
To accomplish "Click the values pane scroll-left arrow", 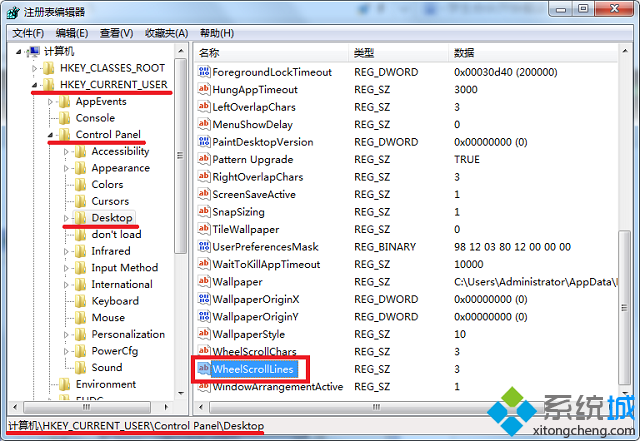I will tap(201, 407).
